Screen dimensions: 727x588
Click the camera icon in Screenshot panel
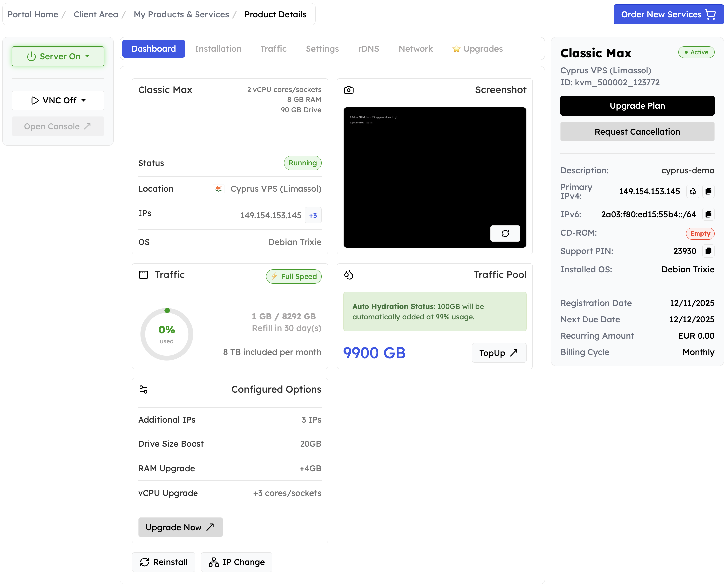[349, 90]
